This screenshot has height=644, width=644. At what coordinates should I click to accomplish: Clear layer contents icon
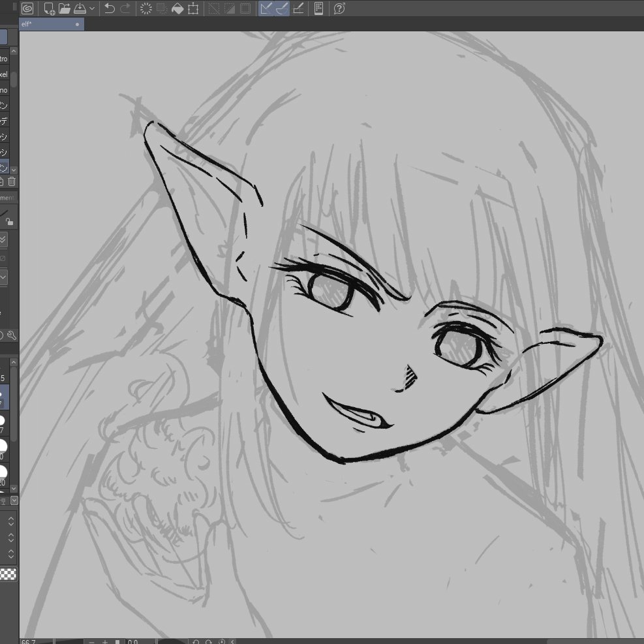[x=146, y=8]
